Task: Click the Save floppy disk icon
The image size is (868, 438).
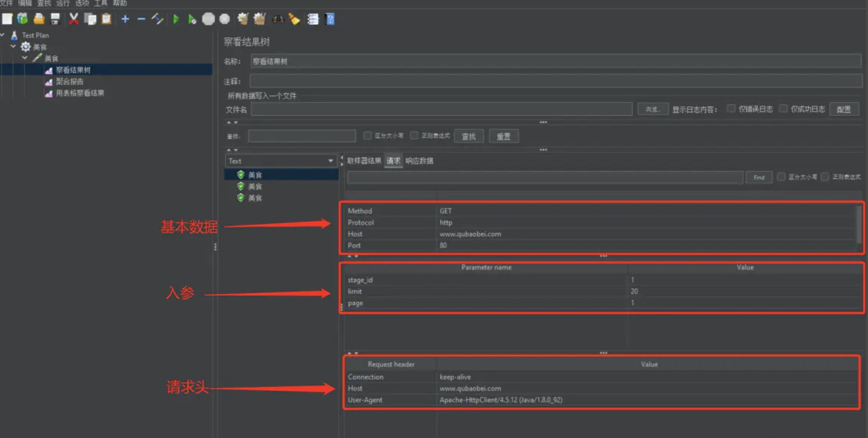Action: 55,19
